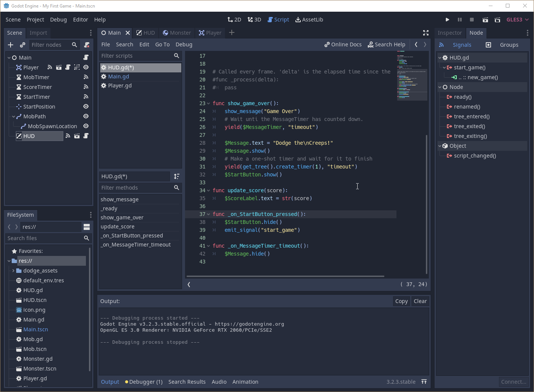Click the Filter scripts search field
The width and height of the screenshot is (534, 392).
coord(140,56)
